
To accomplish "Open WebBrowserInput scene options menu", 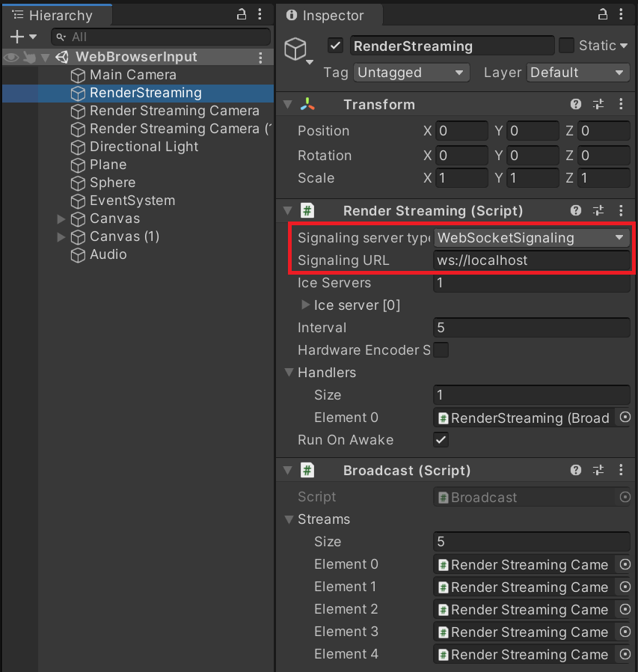I will (260, 58).
